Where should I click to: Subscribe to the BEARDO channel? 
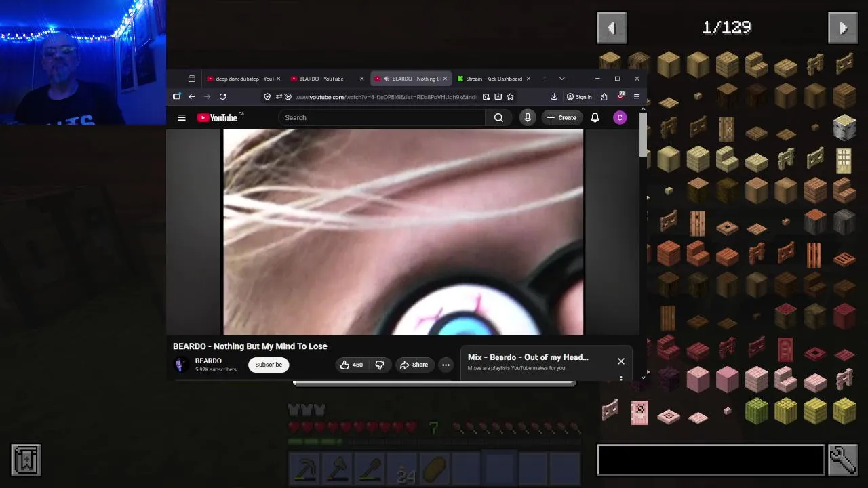(269, 365)
